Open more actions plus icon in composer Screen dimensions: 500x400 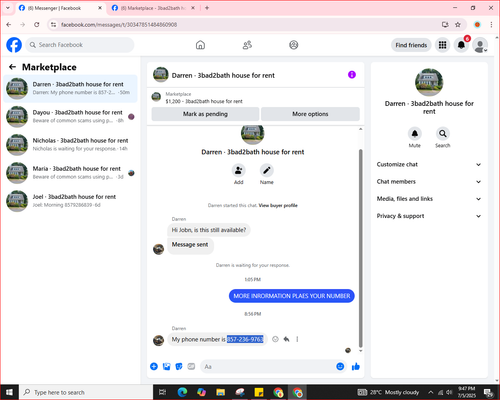coord(154,367)
